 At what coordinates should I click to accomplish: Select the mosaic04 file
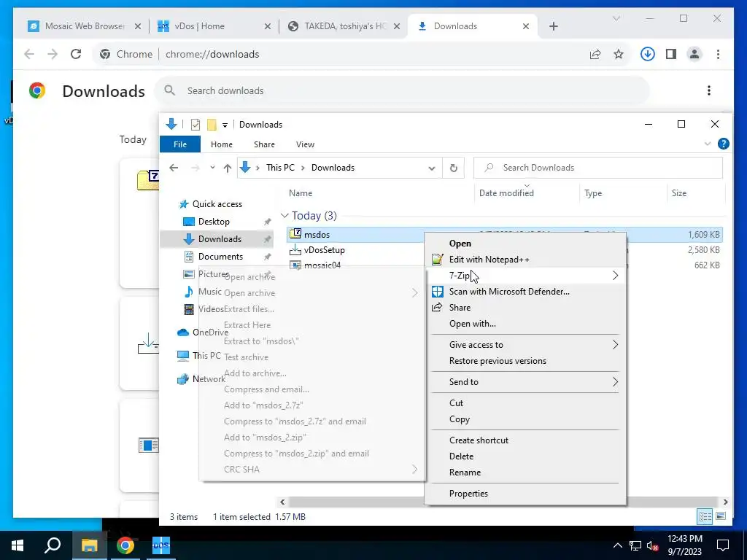[x=322, y=265]
